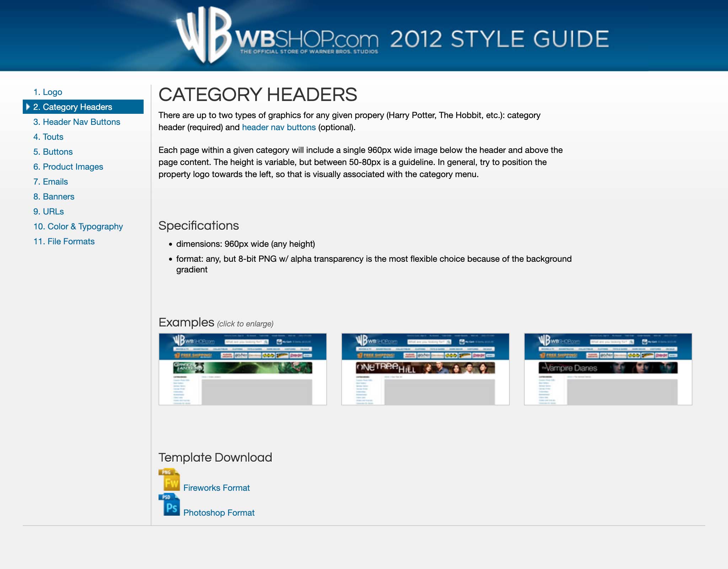Image resolution: width=728 pixels, height=569 pixels.
Task: Open Product Images section
Action: tap(68, 167)
